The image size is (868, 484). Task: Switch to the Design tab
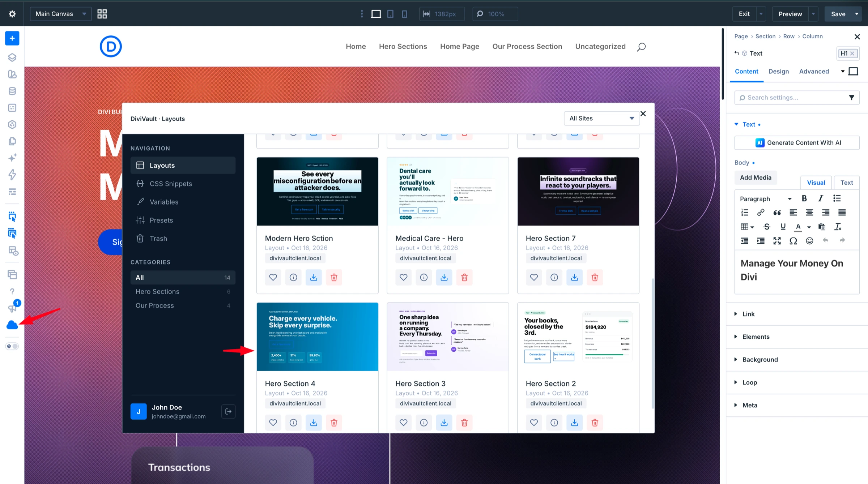[x=778, y=72]
